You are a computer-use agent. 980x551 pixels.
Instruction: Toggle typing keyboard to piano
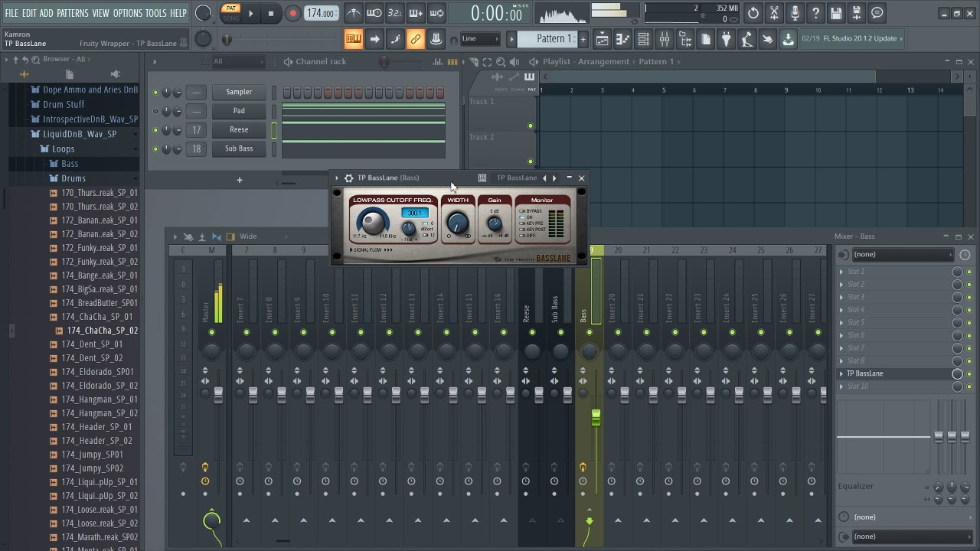[x=354, y=39]
